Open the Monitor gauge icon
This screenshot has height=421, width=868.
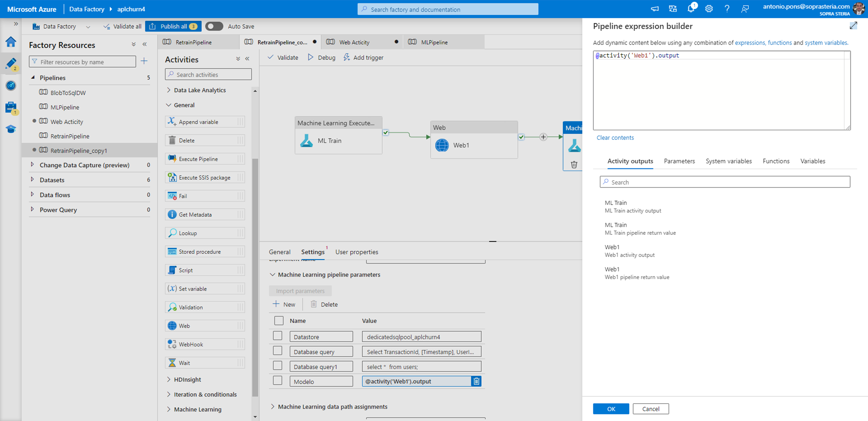coord(11,86)
